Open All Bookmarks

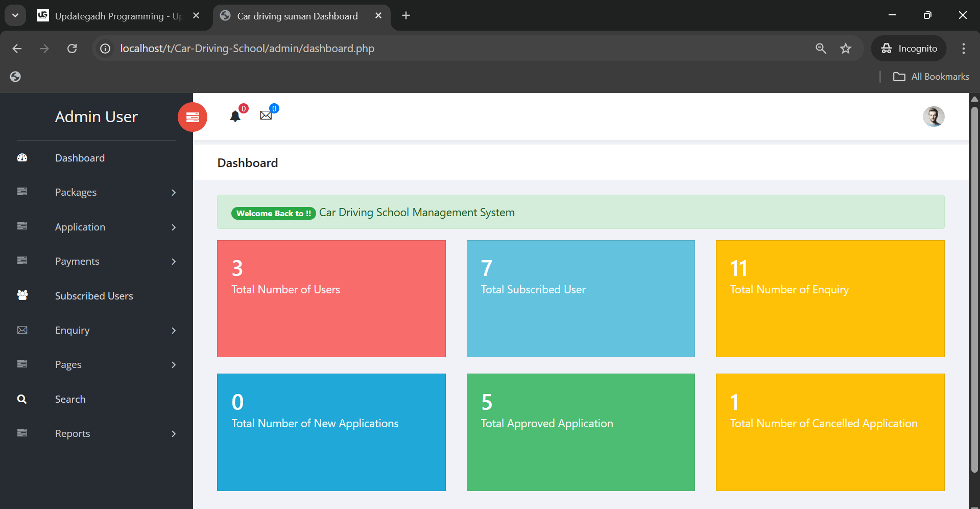click(x=930, y=76)
